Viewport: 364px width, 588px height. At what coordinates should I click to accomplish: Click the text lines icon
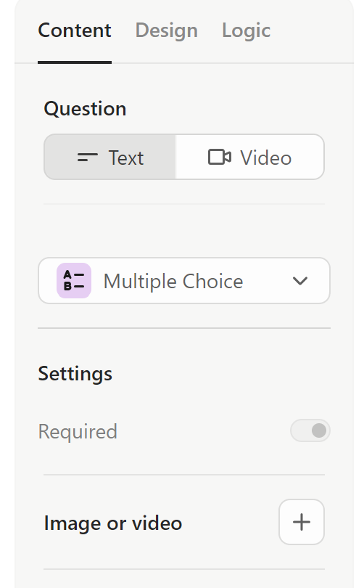[87, 158]
